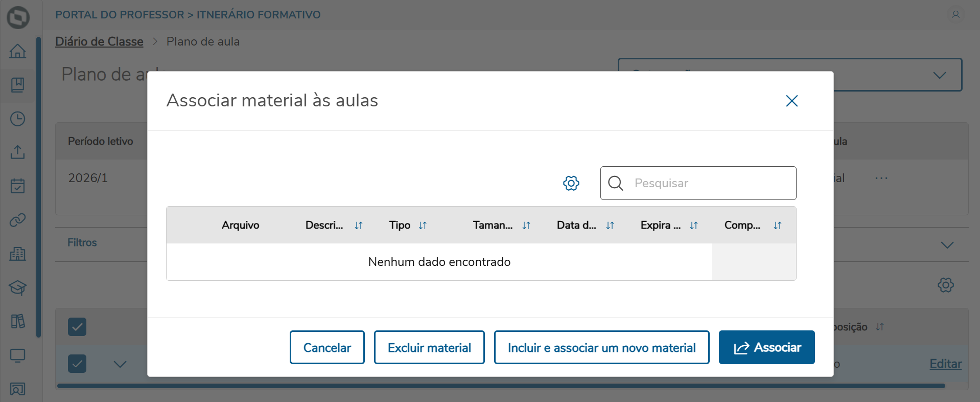980x402 pixels.
Task: Open the library books icon in sidebar
Action: click(x=18, y=321)
